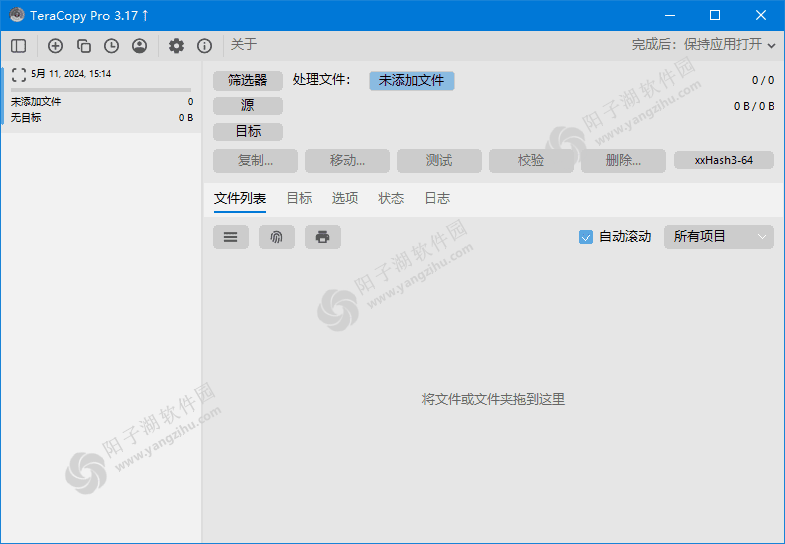Switch to the 目标 tab
The height and width of the screenshot is (544, 785).
pos(299,198)
